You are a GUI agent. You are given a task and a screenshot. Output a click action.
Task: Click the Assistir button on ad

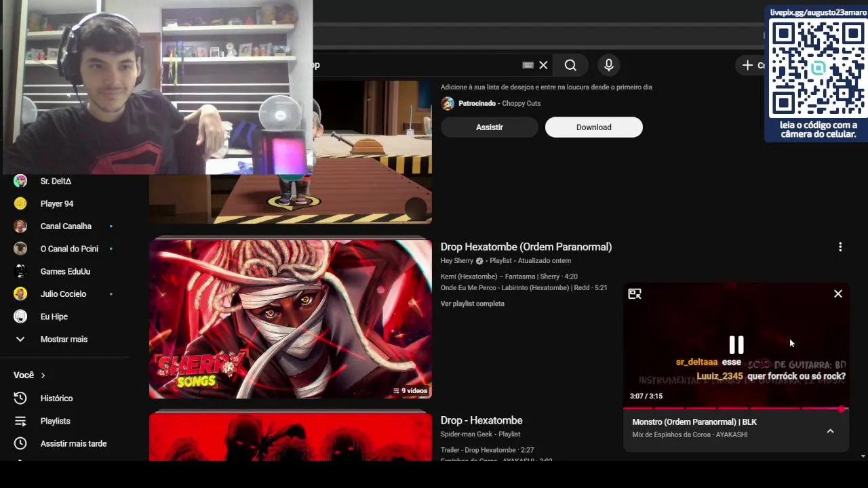pyautogui.click(x=490, y=127)
